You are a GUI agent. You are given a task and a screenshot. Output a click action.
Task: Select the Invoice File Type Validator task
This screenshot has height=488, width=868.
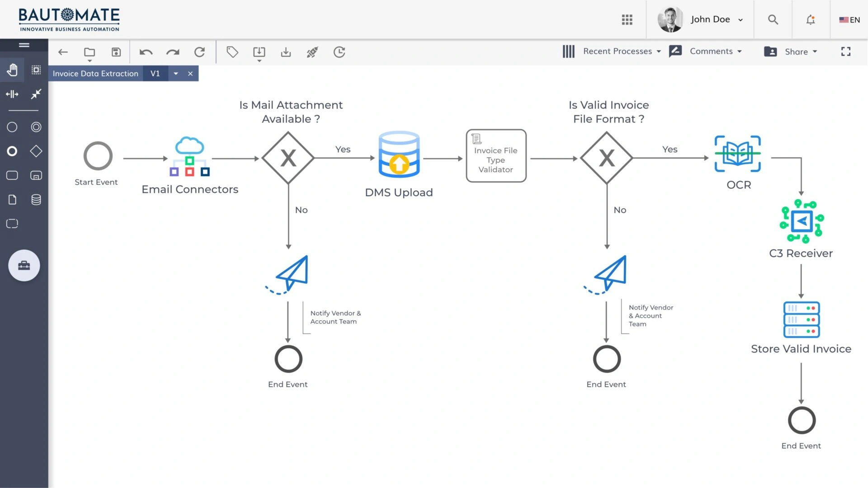[x=496, y=156]
